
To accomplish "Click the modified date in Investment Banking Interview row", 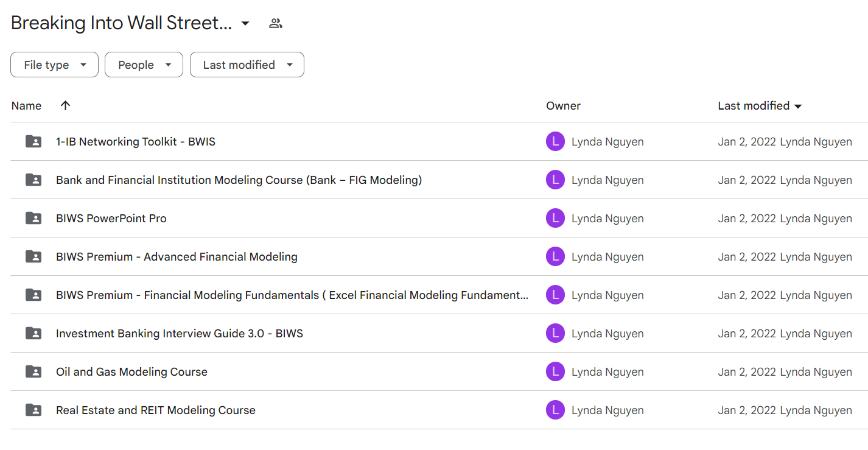I will tap(747, 334).
